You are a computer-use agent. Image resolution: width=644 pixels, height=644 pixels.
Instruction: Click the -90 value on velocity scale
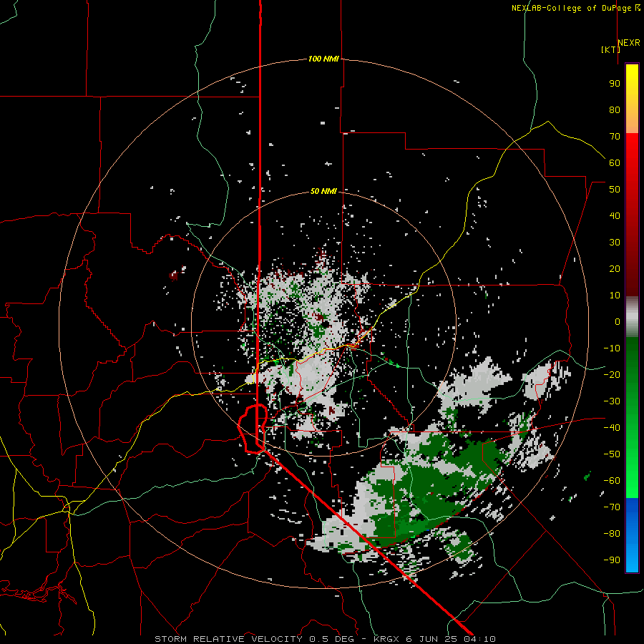point(612,560)
